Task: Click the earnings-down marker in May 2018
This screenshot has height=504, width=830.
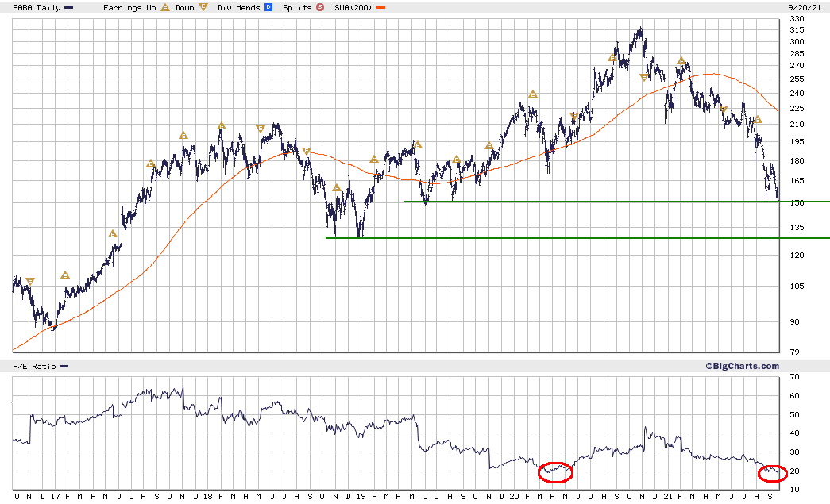Action: [260, 129]
